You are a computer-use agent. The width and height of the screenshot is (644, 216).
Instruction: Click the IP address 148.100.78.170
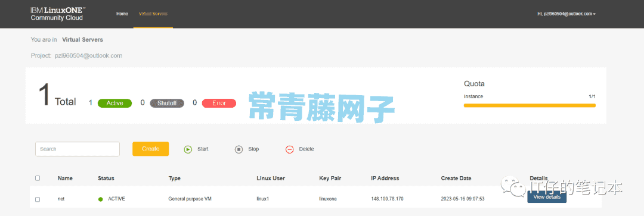[388, 199]
